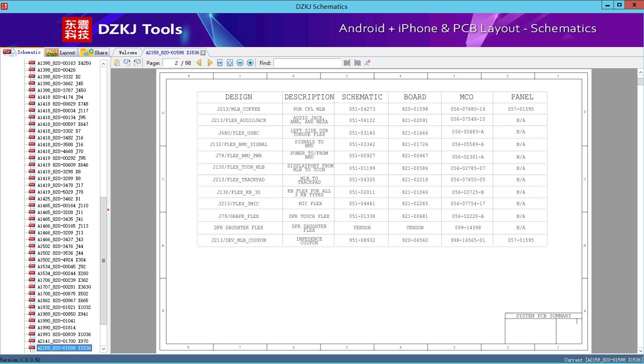This screenshot has width=644, height=364.
Task: Click the file list scrollbar thumb
Action: 103,261
